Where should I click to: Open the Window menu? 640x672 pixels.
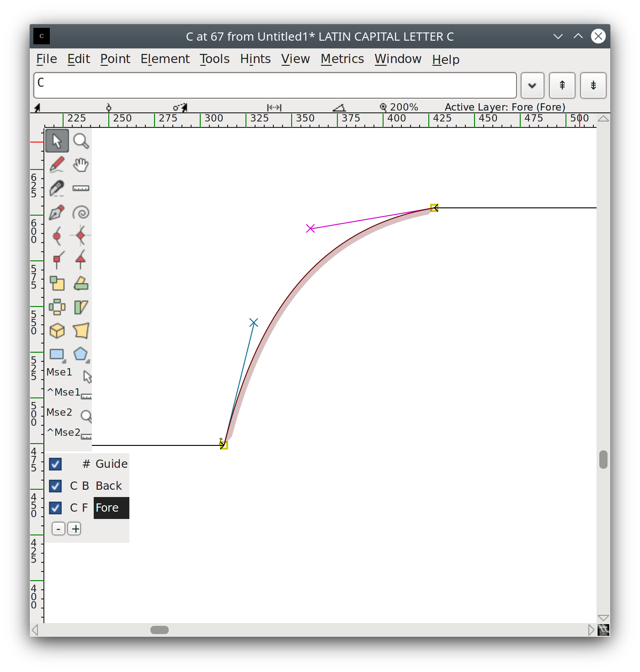(x=398, y=59)
